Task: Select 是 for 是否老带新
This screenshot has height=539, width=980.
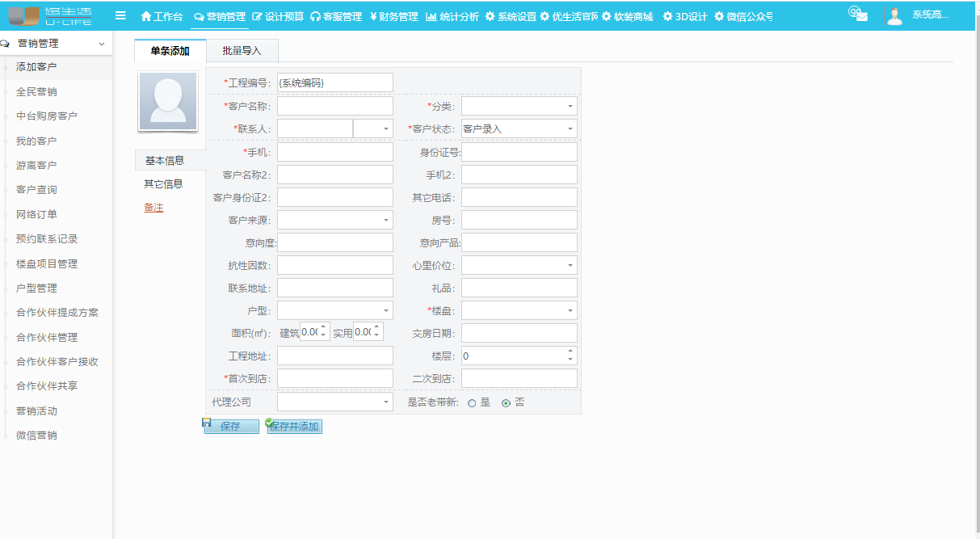Action: pos(471,401)
